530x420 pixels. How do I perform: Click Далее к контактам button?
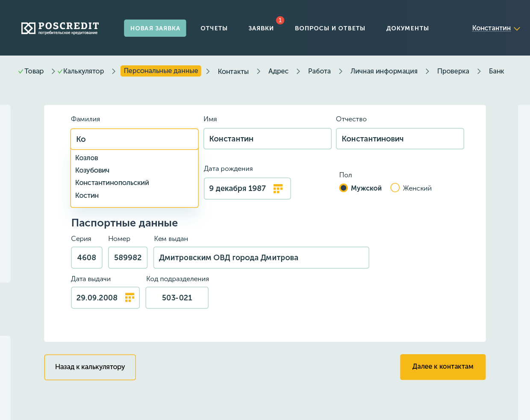(x=442, y=367)
